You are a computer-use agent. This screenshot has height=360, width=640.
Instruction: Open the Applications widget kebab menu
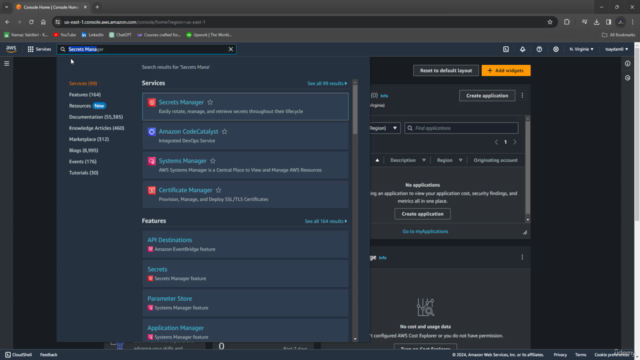(522, 96)
